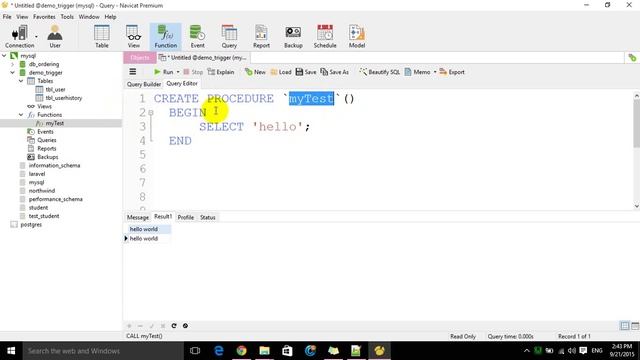Viewport: 640px width, 360px height.
Task: Switch to Query Builder tab
Action: [144, 84]
